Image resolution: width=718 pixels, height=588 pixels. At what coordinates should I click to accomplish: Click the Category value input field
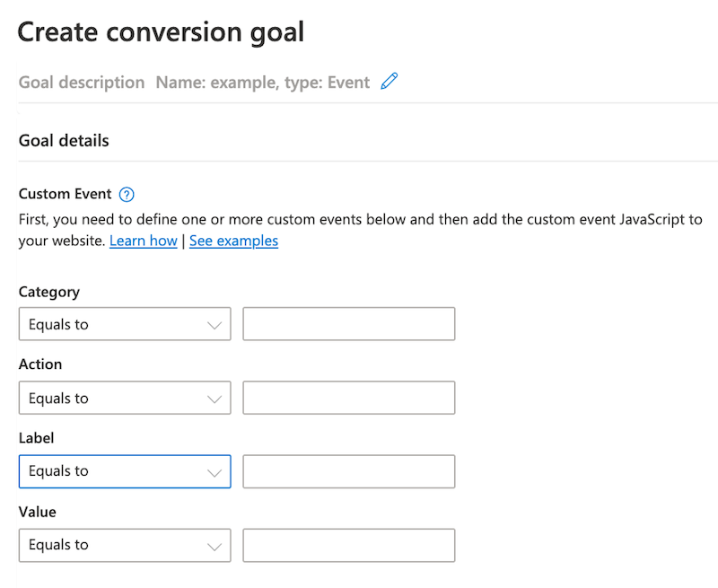[x=348, y=324]
